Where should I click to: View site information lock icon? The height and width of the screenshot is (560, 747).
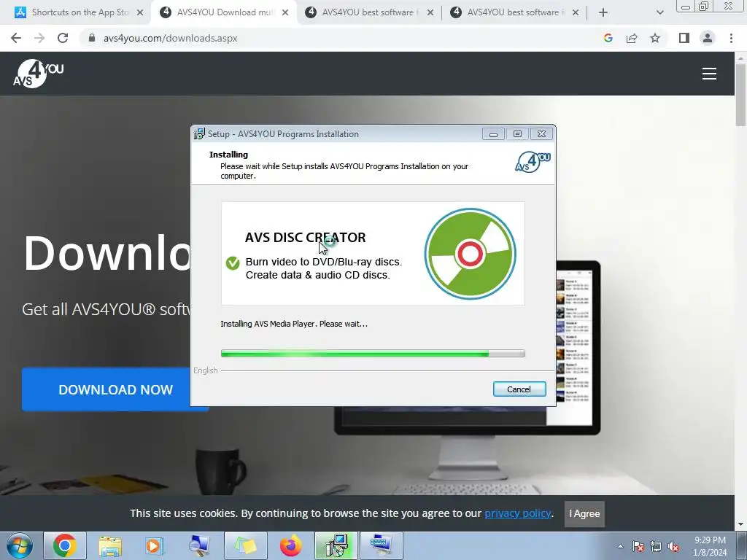(92, 38)
